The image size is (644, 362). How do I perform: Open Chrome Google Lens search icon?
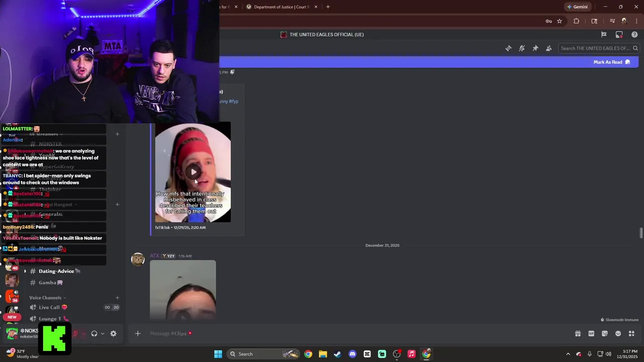tap(594, 21)
